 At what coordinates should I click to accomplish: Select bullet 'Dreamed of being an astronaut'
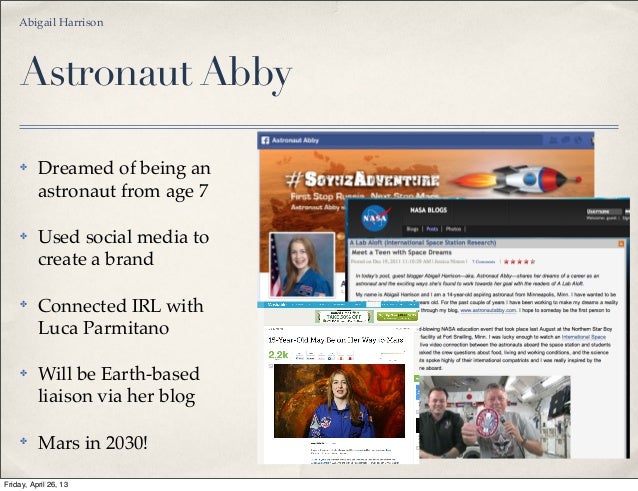coord(124,179)
